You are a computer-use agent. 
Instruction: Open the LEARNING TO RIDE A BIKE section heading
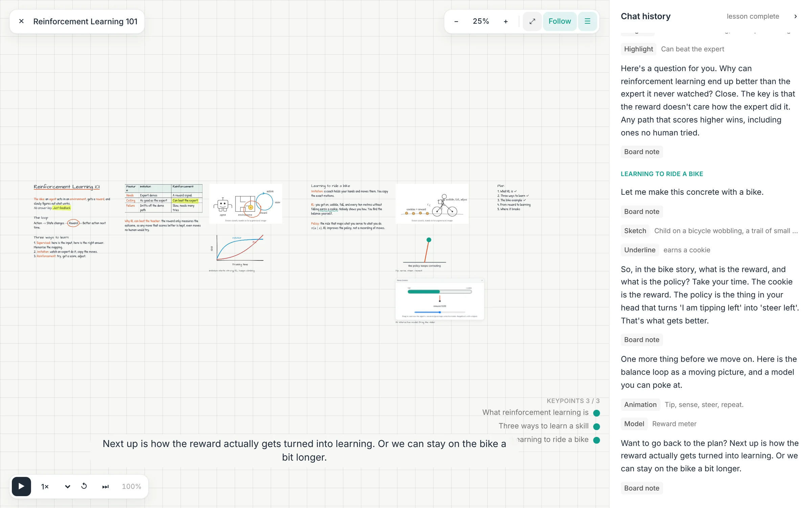pos(662,174)
